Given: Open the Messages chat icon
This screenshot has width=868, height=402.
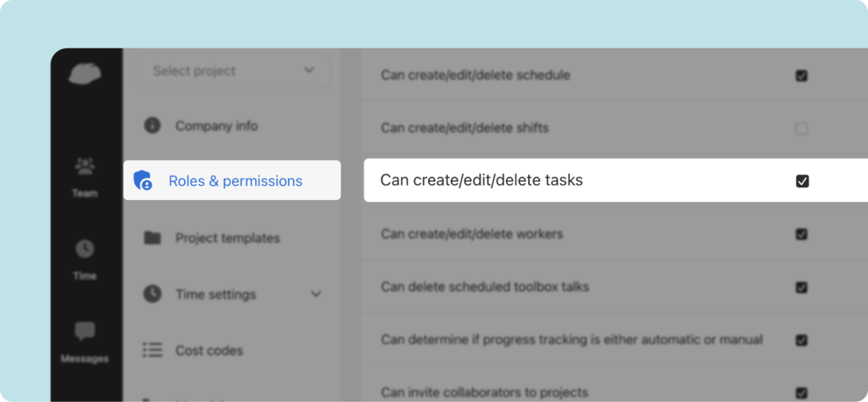Looking at the screenshot, I should (x=85, y=332).
